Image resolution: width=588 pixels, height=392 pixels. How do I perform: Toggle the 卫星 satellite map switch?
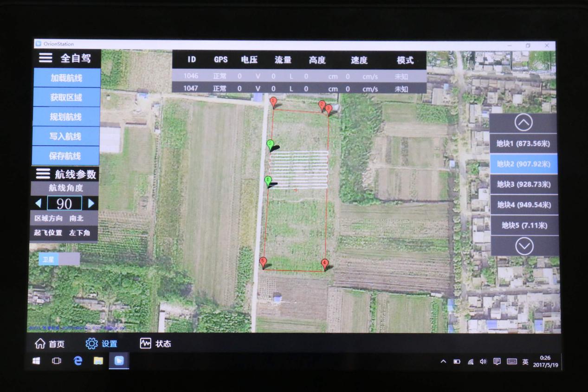59,259
